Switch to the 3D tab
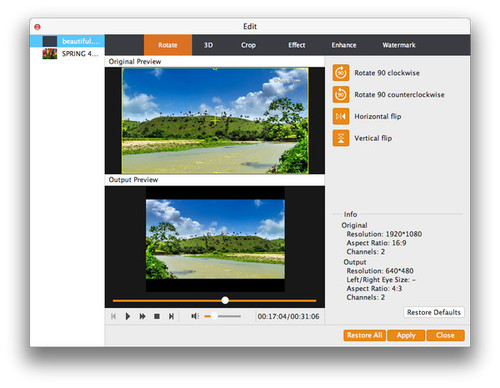Screen dimensions: 500x388 pyautogui.click(x=208, y=45)
